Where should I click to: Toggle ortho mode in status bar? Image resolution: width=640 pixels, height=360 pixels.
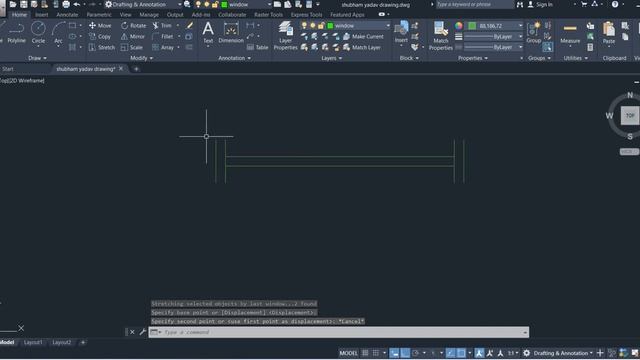click(405, 353)
